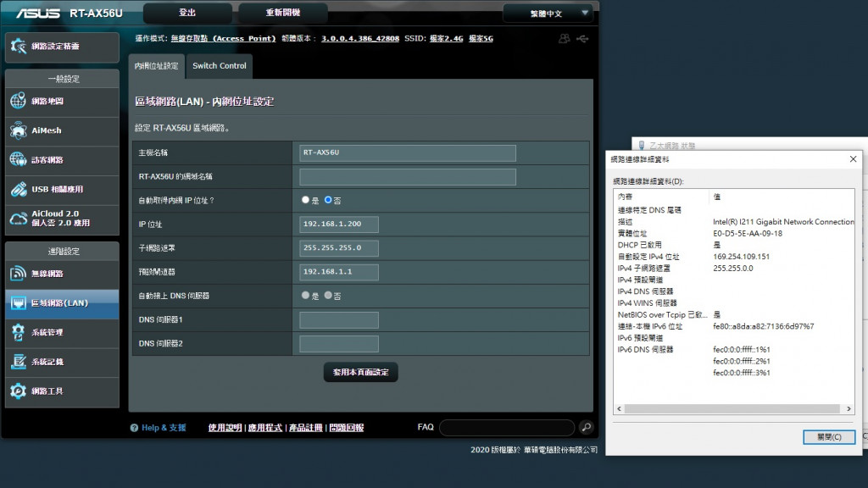The width and height of the screenshot is (868, 488).
Task: Open System Log icon
Action: tap(18, 362)
